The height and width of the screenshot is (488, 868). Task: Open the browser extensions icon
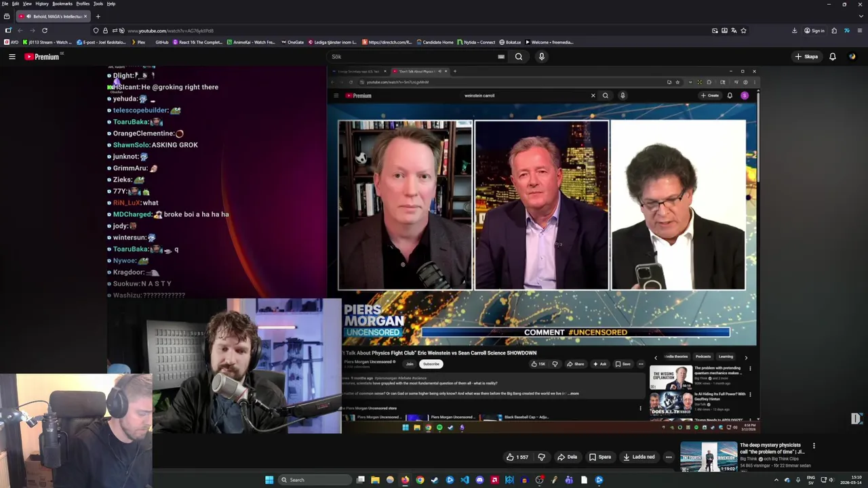(x=834, y=30)
